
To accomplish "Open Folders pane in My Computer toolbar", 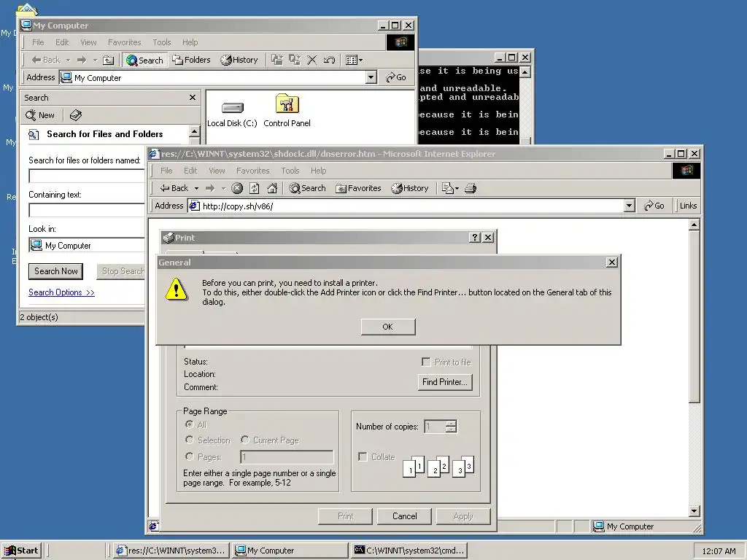I will click(x=192, y=60).
